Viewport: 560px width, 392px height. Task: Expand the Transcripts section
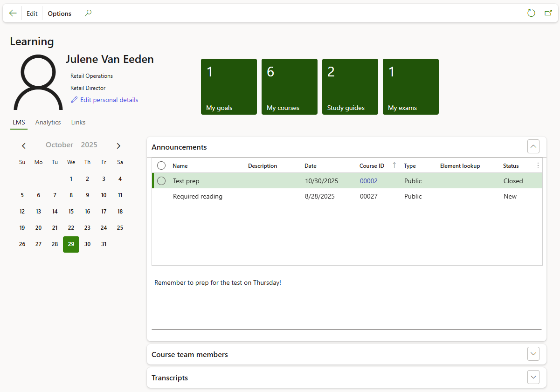533,377
